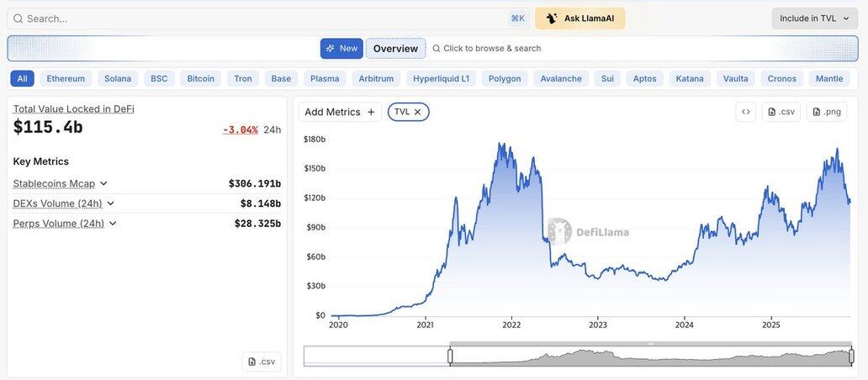Click the search magnifier icon
Viewport: 868px width, 380px height.
(18, 18)
